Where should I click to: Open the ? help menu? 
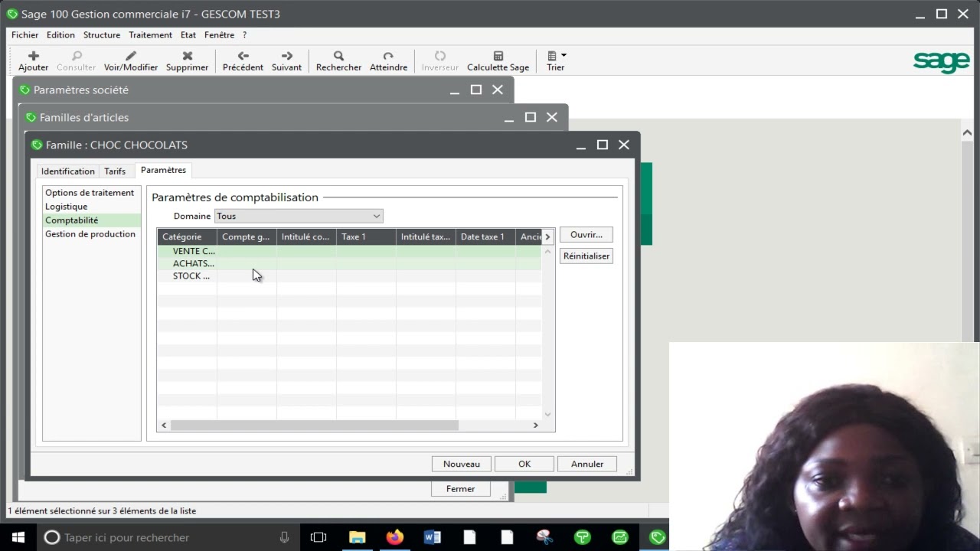click(244, 35)
